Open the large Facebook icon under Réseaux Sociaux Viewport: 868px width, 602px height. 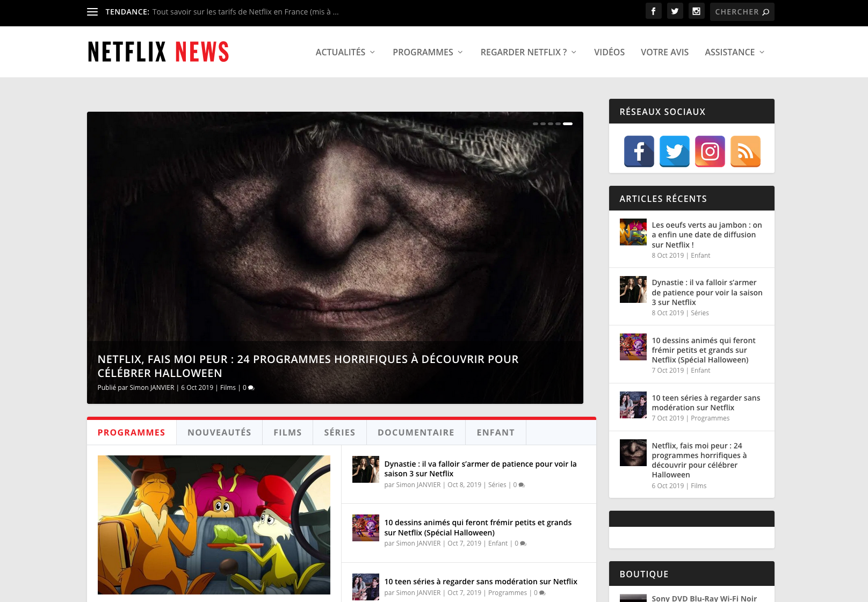(639, 151)
